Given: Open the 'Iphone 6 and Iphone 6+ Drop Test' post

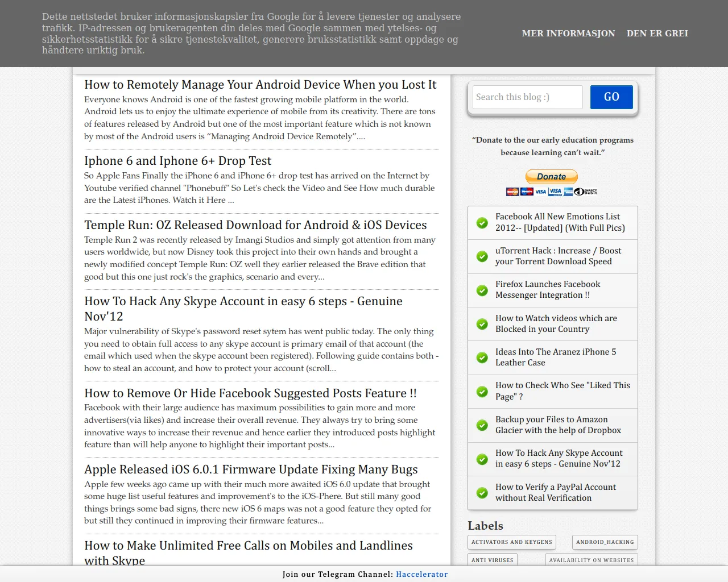Looking at the screenshot, I should coord(178,161).
